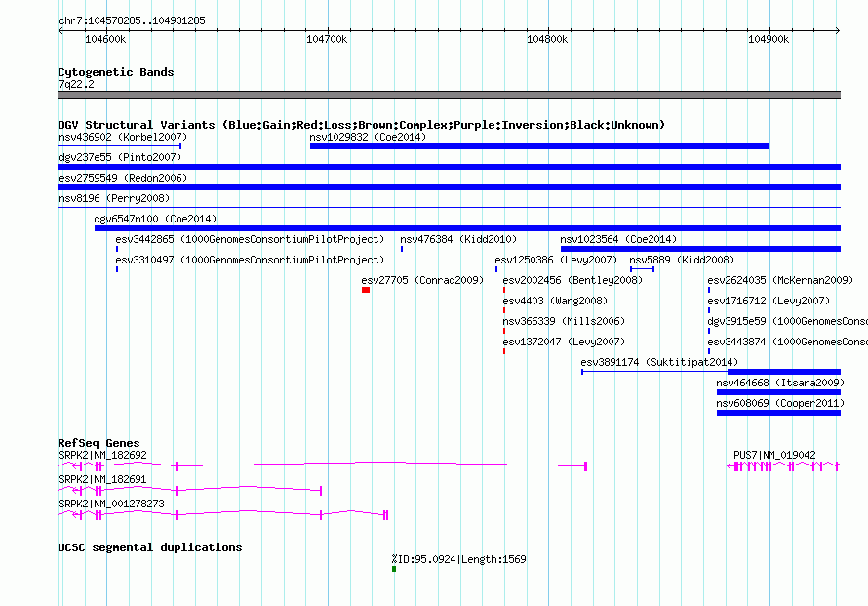Open nsv476384 (Kidd2010) variant
The width and height of the screenshot is (868, 606).
coord(458,239)
